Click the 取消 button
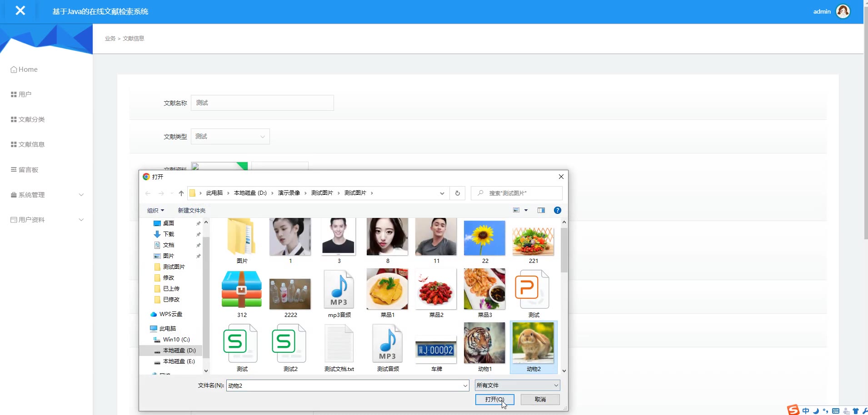This screenshot has width=868, height=415. (540, 400)
